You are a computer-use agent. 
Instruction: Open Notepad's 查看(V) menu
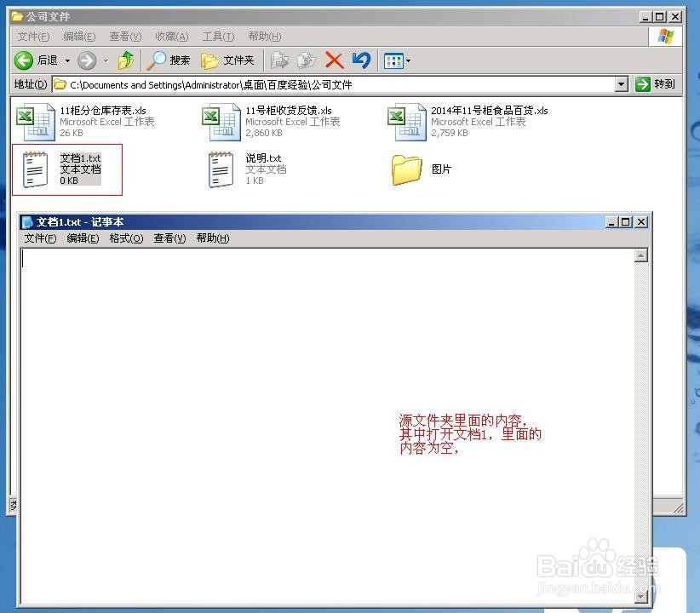(169, 238)
